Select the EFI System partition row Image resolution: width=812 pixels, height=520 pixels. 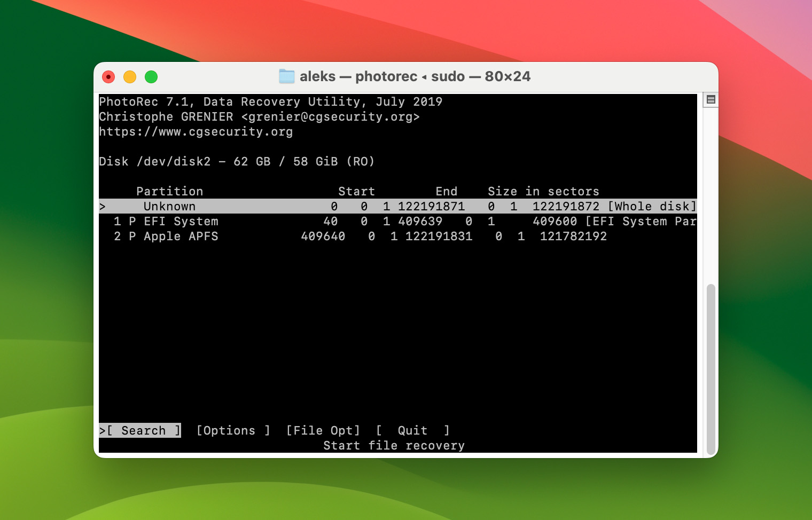[398, 221]
